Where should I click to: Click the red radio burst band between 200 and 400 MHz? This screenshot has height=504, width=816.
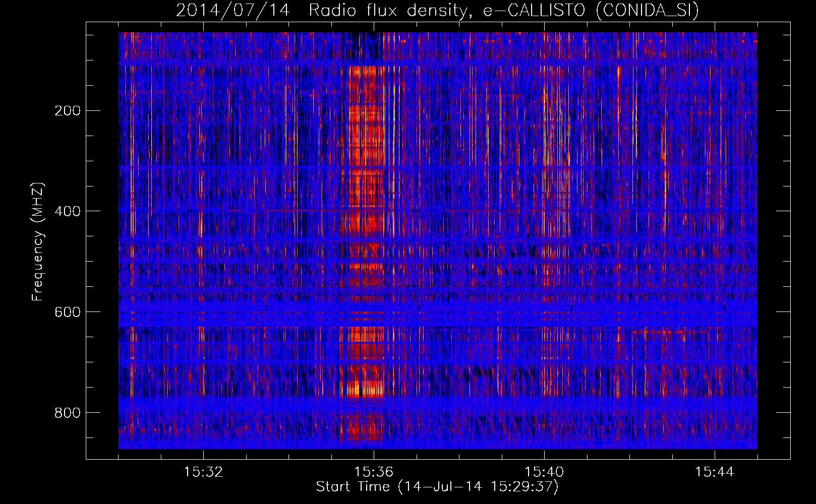coord(367,156)
